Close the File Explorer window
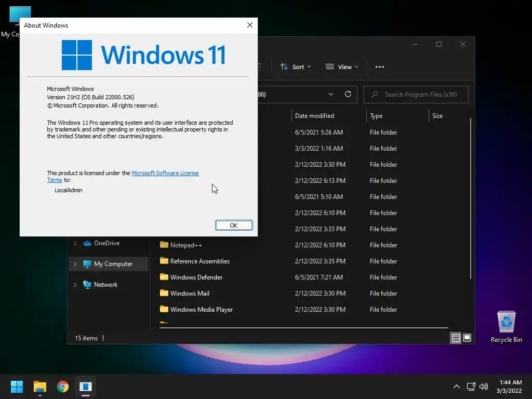Screen dimensions: 532x399 pos(463,45)
